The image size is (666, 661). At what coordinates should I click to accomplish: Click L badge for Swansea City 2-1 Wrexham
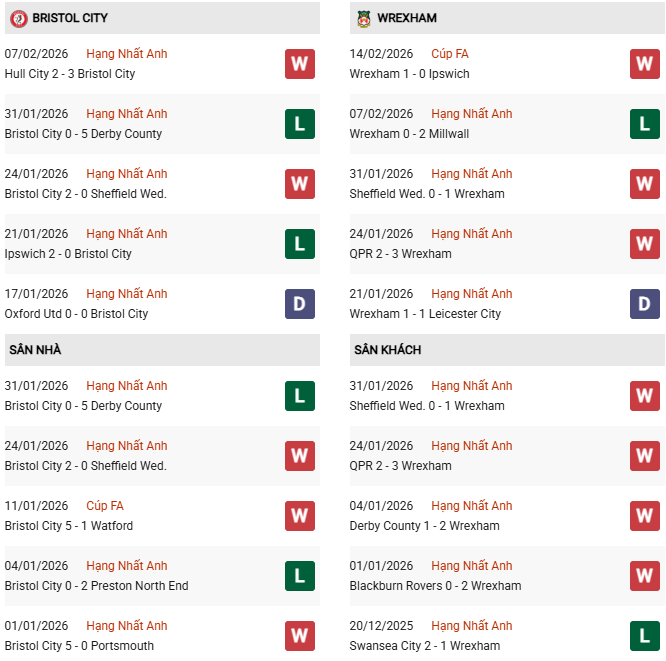[644, 636]
